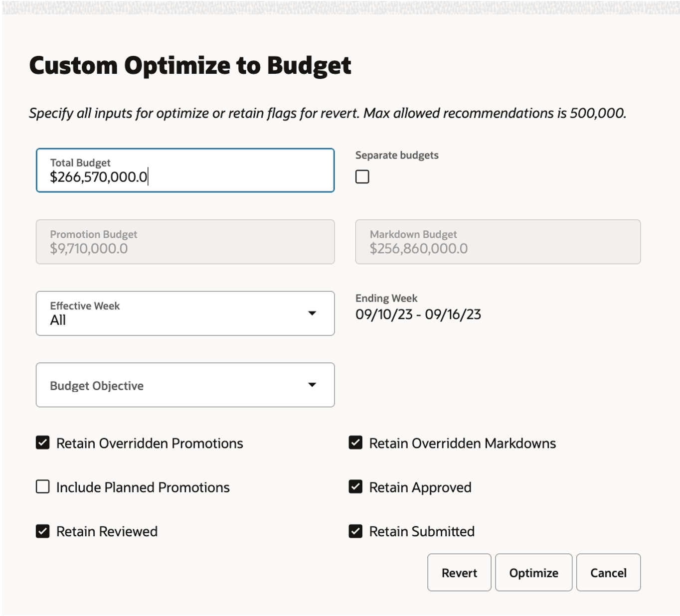Cancel the Custom Optimize to Budget dialog
The width and height of the screenshot is (680, 616).
(608, 573)
